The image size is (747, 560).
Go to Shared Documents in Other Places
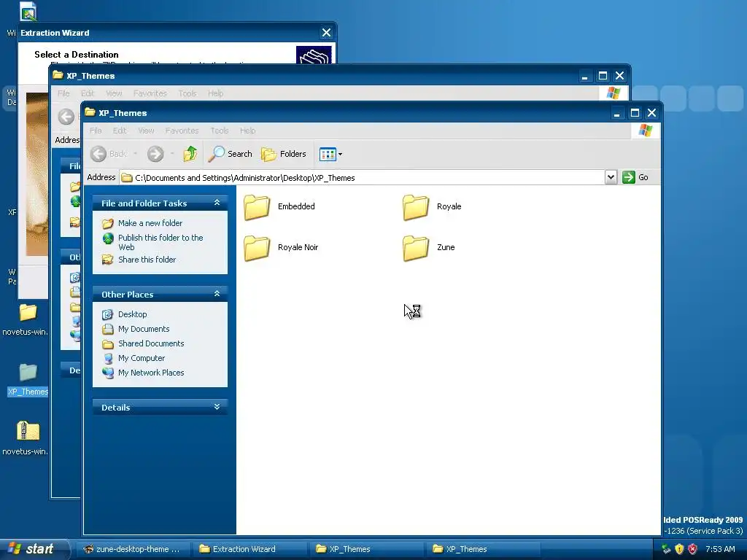(150, 343)
